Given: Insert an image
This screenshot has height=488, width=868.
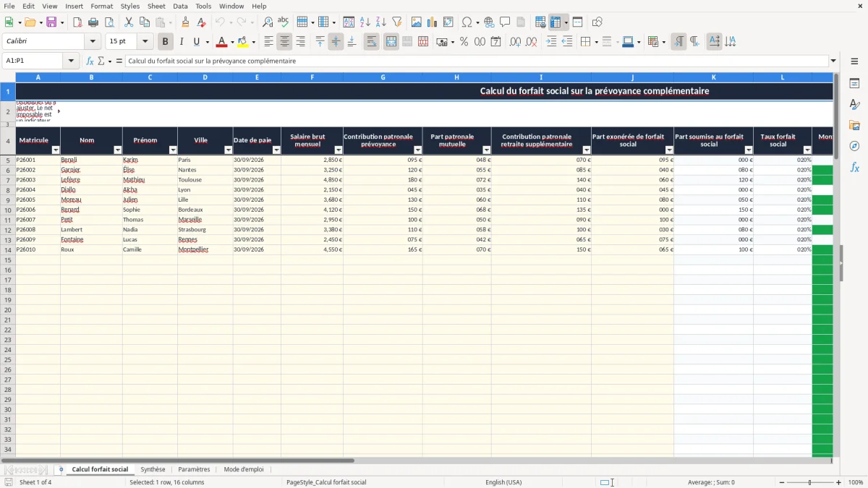Looking at the screenshot, I should coord(417,22).
